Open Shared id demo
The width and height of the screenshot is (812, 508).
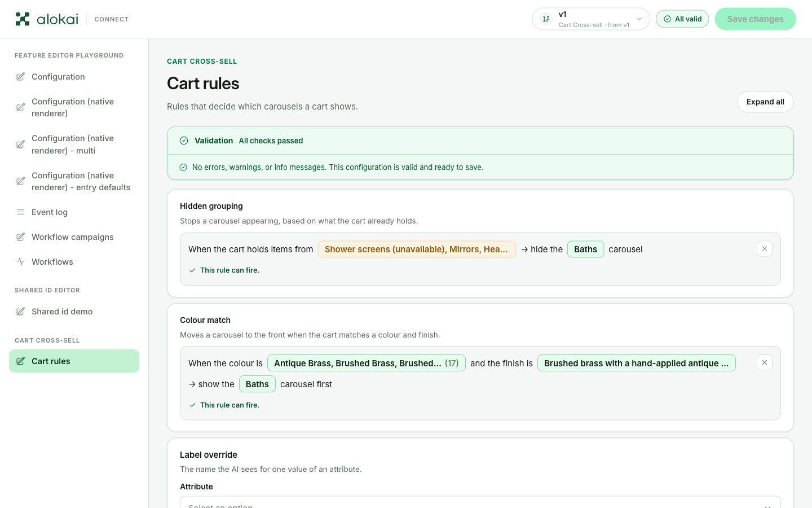[x=74, y=312]
